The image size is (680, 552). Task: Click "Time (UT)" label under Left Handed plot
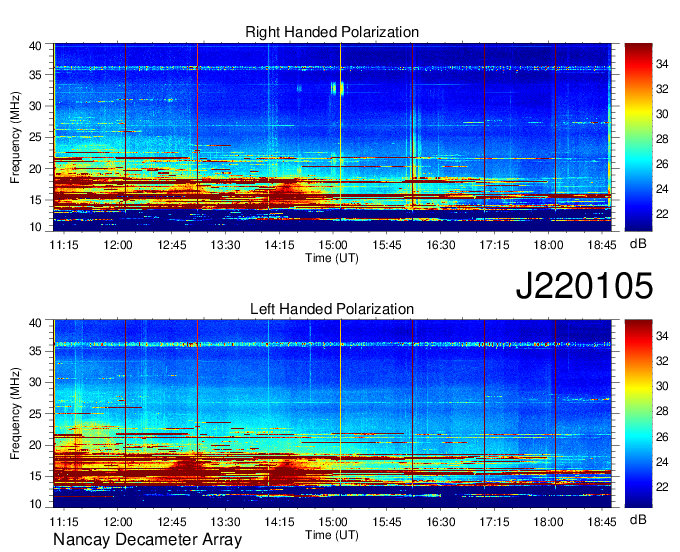pyautogui.click(x=332, y=535)
